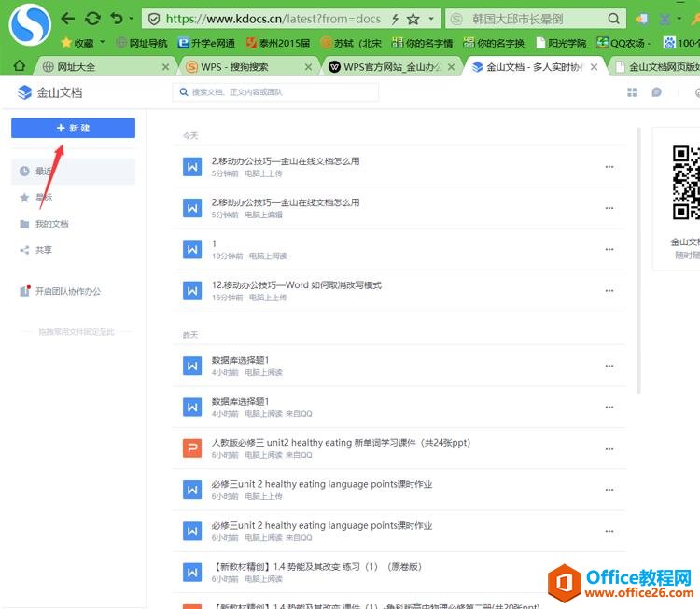Close the WPS官方网站 tab
The image size is (700, 609).
(452, 67)
